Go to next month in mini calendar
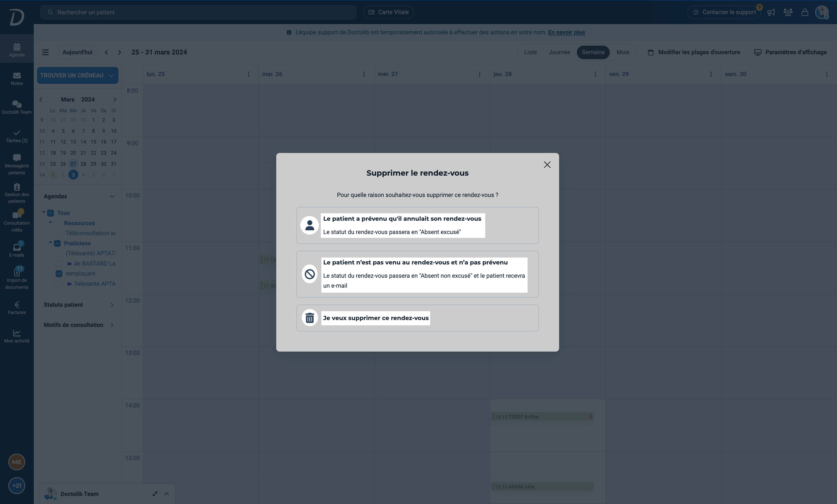 [x=115, y=99]
